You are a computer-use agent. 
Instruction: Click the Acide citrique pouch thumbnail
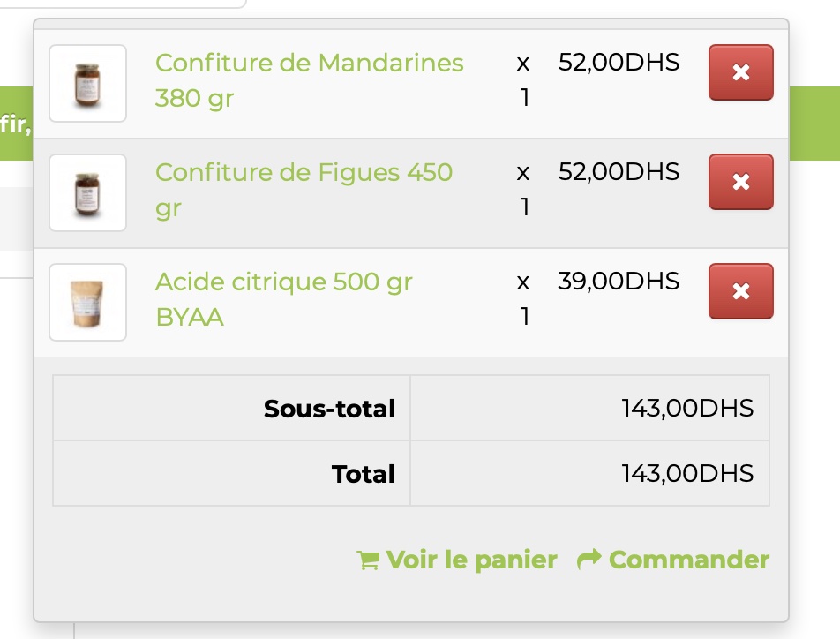coord(88,303)
